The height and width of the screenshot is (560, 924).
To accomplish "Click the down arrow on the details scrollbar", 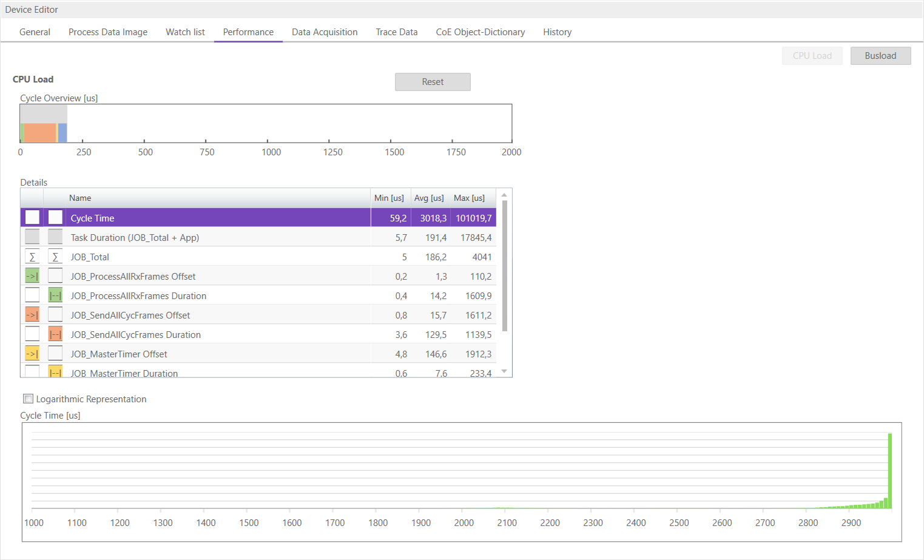I will tap(504, 371).
